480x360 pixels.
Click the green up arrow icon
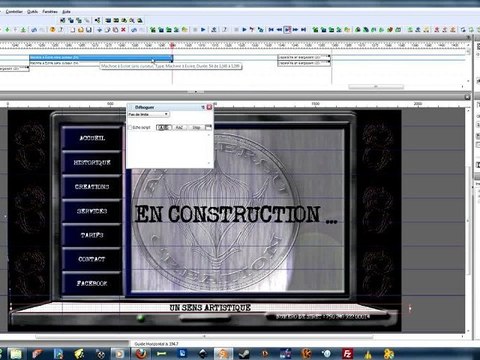pos(7,30)
